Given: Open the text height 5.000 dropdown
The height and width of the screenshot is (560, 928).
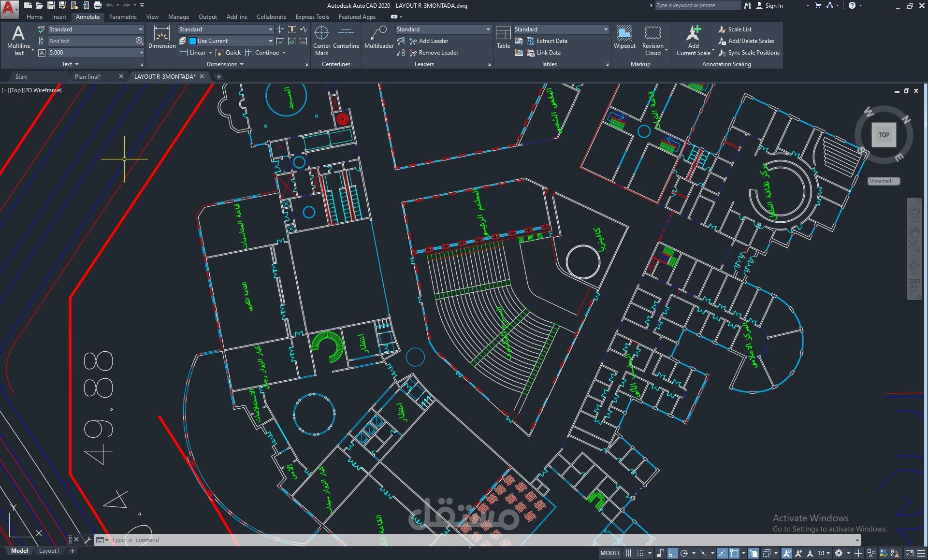Looking at the screenshot, I should (141, 53).
